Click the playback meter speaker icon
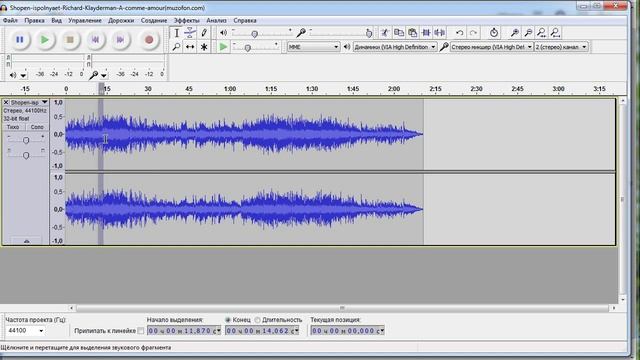The image size is (640, 360). point(13,75)
